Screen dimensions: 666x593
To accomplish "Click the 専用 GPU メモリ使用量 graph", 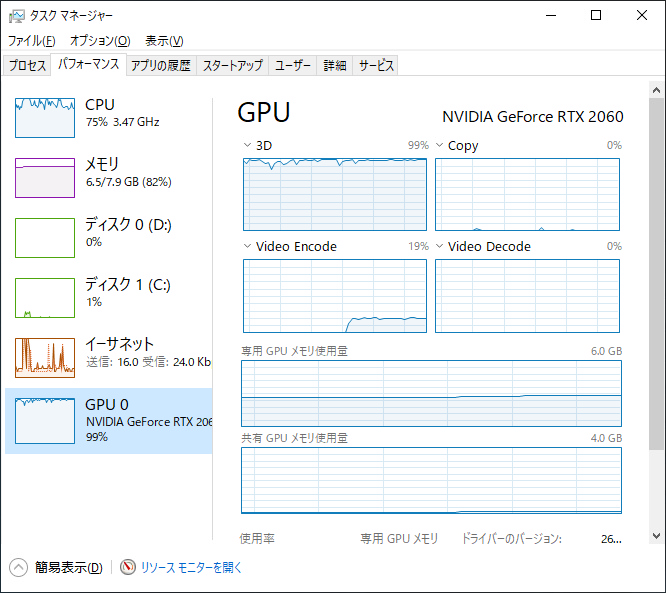I will pyautogui.click(x=431, y=393).
